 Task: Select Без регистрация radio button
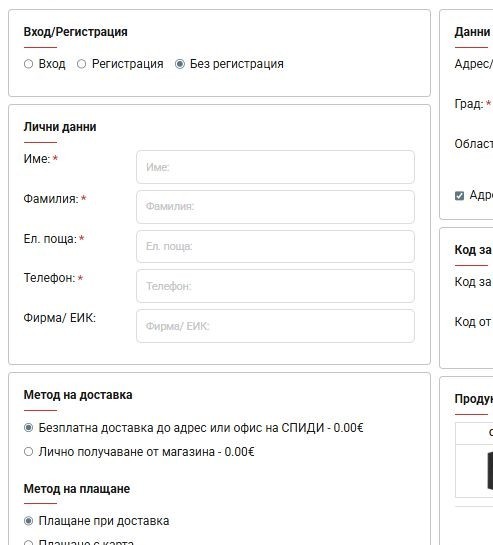click(x=180, y=64)
